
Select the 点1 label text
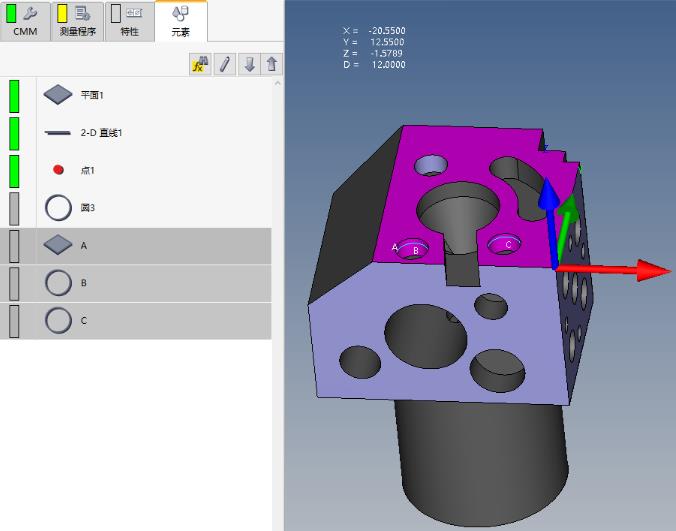tap(88, 170)
